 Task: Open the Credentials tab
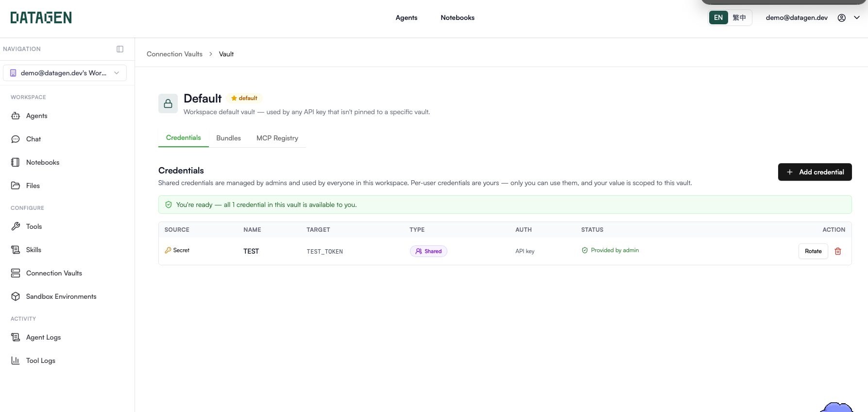click(184, 138)
